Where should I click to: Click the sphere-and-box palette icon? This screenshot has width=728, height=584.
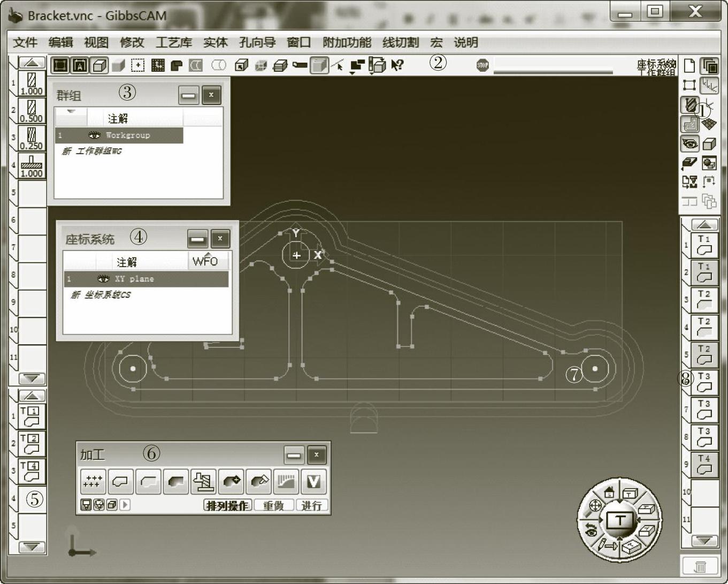(x=710, y=163)
